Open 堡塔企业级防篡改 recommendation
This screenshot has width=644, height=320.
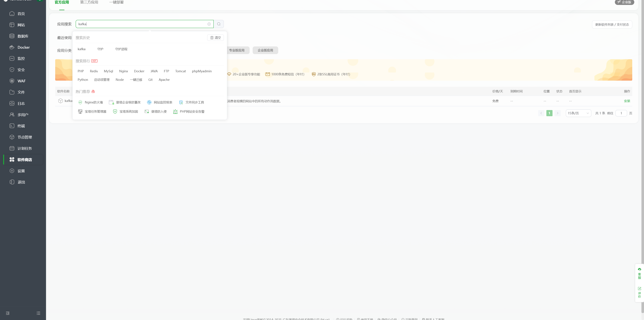pyautogui.click(x=125, y=102)
